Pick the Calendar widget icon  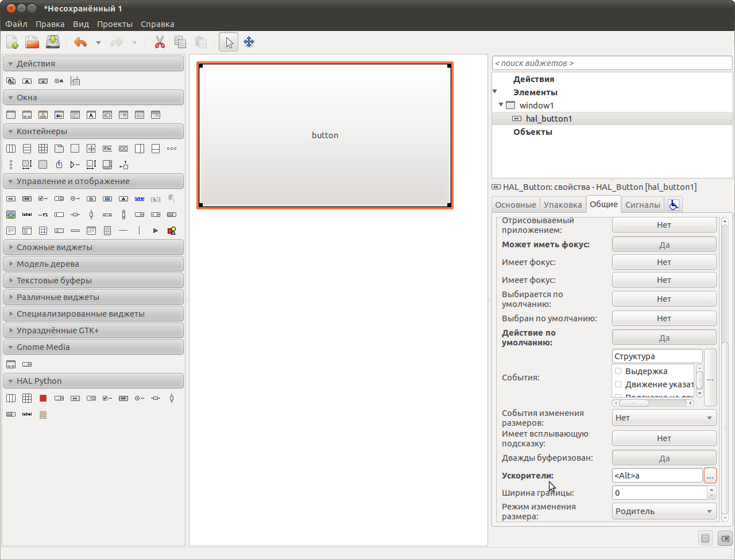click(x=91, y=231)
